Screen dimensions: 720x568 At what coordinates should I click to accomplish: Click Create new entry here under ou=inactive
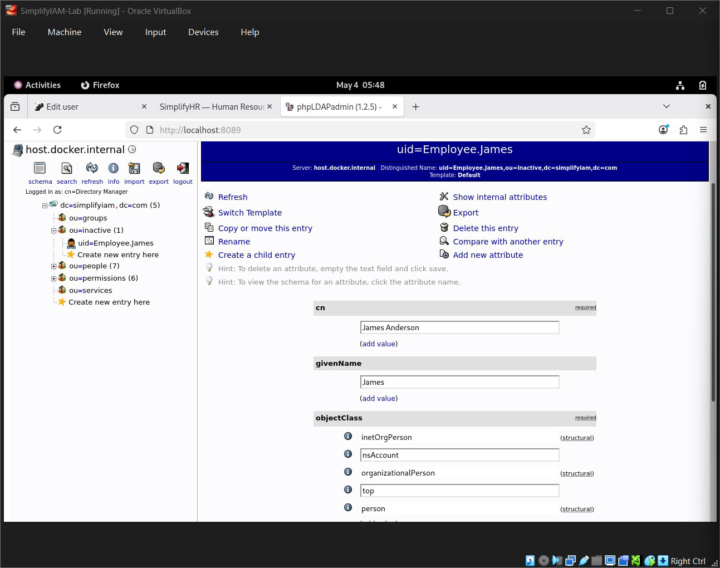coord(118,254)
